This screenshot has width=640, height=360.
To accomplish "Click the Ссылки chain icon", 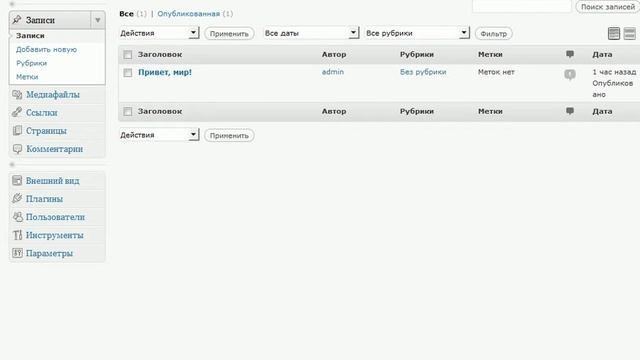I will pos(17,113).
